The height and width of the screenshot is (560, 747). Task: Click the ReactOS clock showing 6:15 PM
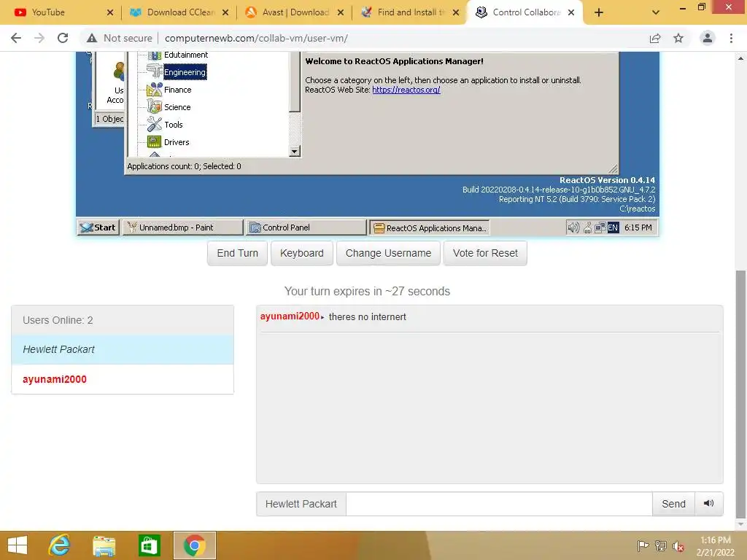pos(638,227)
